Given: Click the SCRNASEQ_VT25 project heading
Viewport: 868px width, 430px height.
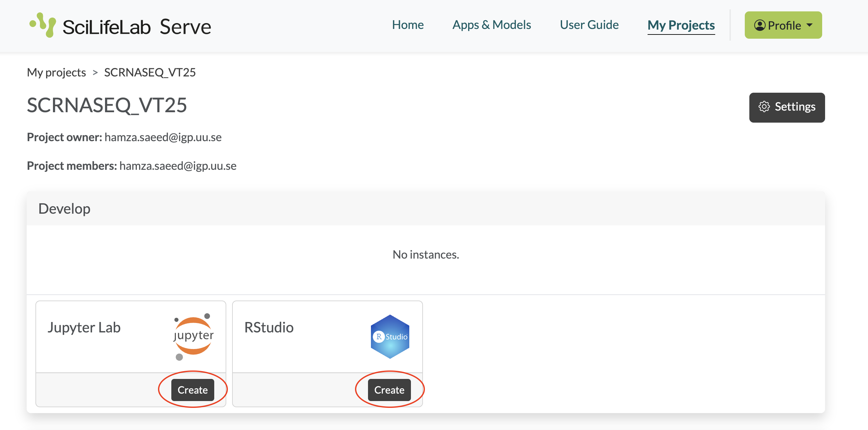Looking at the screenshot, I should [x=107, y=105].
